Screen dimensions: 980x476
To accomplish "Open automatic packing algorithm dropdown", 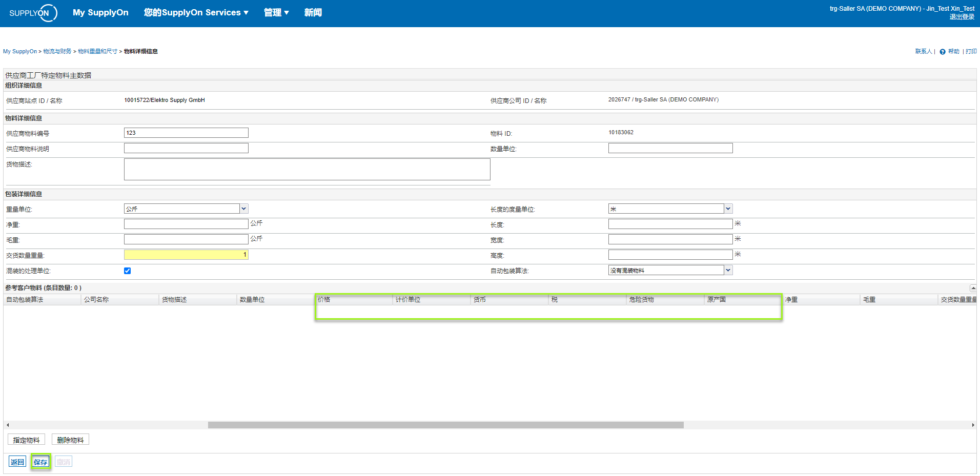I will coord(728,270).
